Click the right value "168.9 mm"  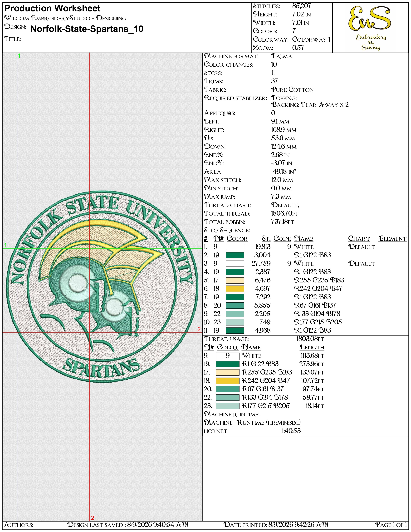[x=284, y=130]
